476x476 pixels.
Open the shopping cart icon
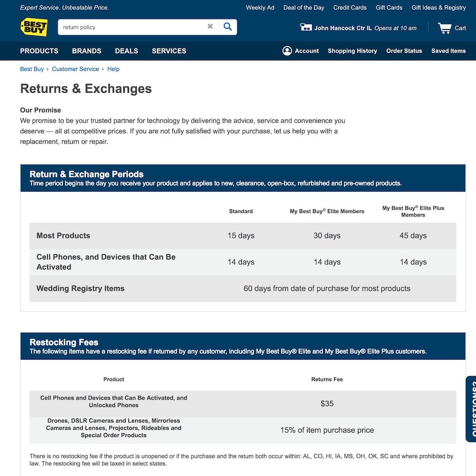[x=445, y=28]
